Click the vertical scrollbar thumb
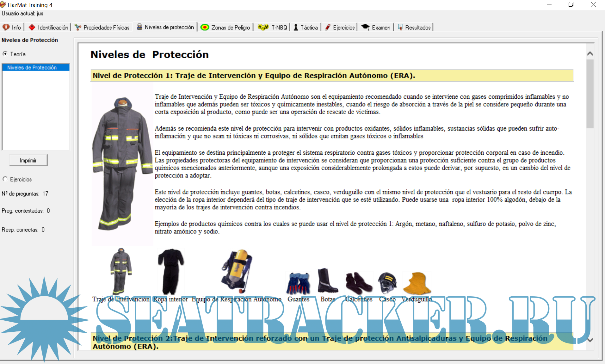This screenshot has width=605, height=364. 590,94
